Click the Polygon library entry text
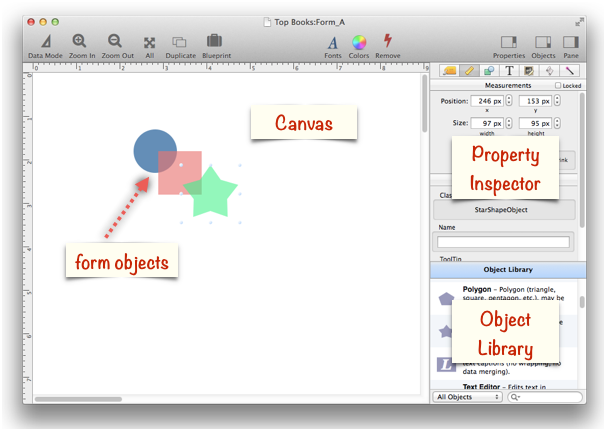Screen dimensions: 606x431 pos(513,293)
